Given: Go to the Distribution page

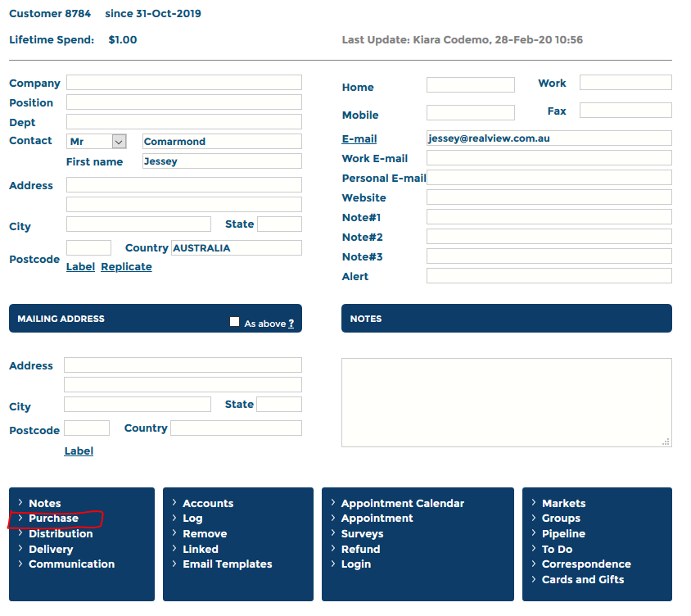Looking at the screenshot, I should click(x=61, y=533).
